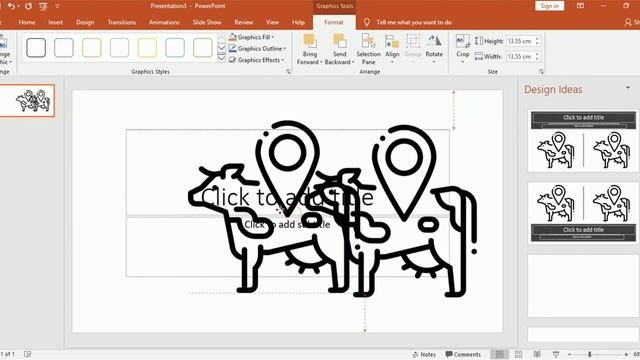Image resolution: width=640 pixels, height=360 pixels.
Task: Increase the Height with spinner up arrow
Action: [537, 39]
